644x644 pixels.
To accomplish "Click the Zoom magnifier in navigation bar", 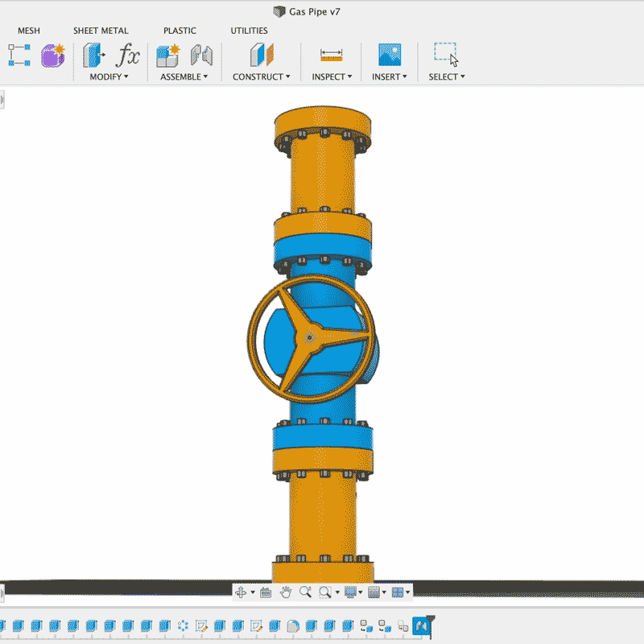I will click(x=305, y=592).
